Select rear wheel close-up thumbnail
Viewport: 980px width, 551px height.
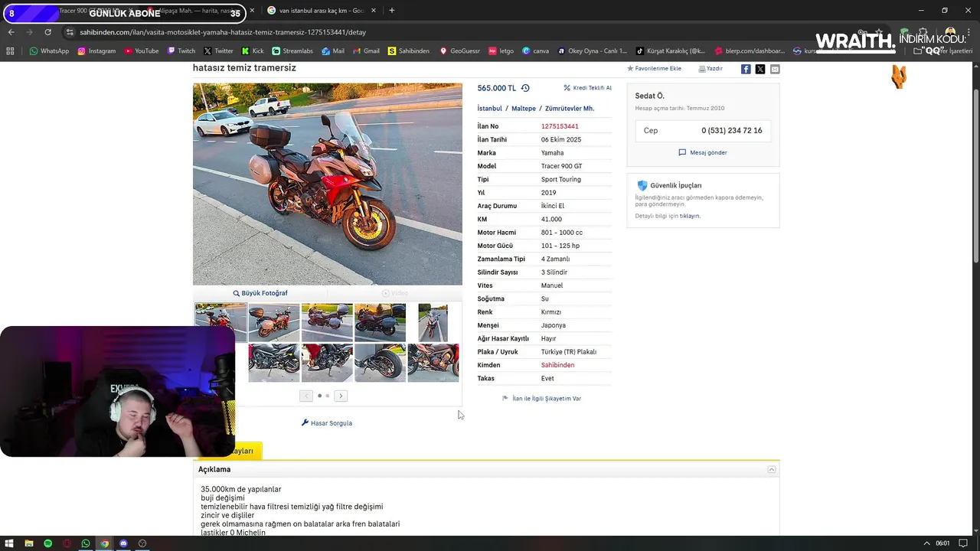(380, 363)
